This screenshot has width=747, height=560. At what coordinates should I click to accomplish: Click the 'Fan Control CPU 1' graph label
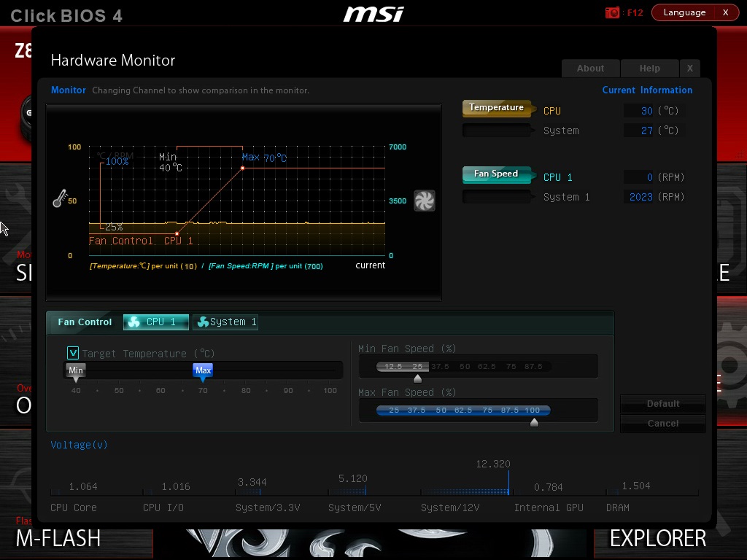[x=141, y=241]
